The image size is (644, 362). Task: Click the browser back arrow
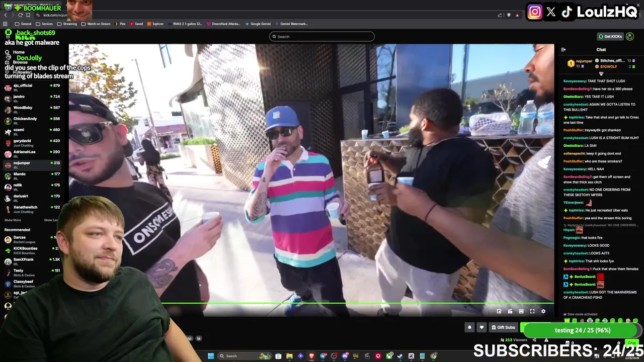pyautogui.click(x=6, y=15)
